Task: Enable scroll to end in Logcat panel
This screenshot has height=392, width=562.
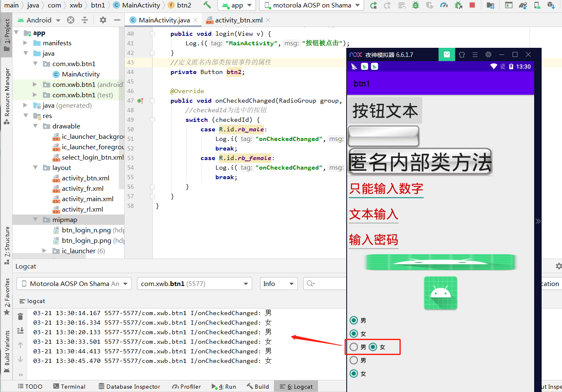Action: click(x=20, y=330)
